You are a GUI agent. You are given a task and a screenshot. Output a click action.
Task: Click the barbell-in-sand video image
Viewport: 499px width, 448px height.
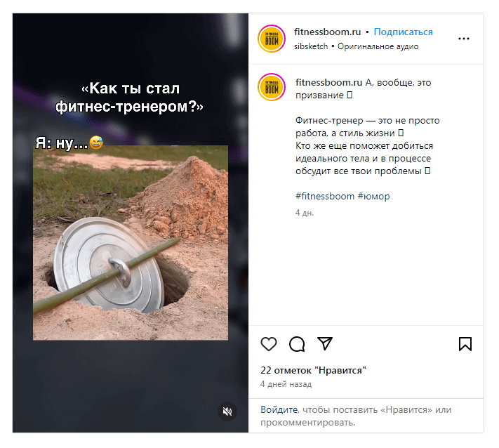131,243
